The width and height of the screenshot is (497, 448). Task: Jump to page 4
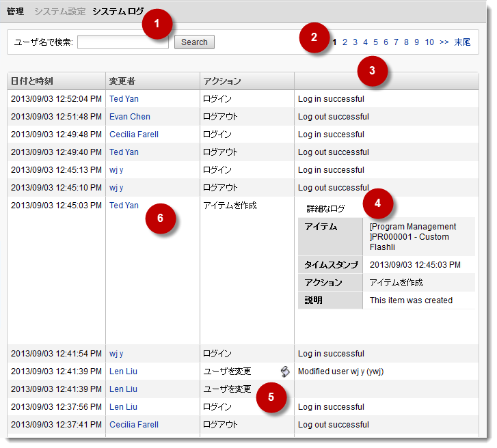click(x=366, y=42)
